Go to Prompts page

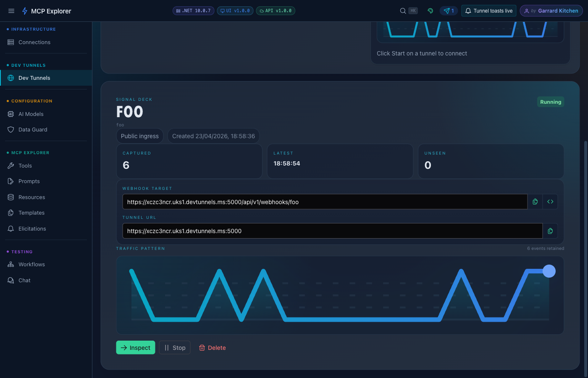point(46,181)
